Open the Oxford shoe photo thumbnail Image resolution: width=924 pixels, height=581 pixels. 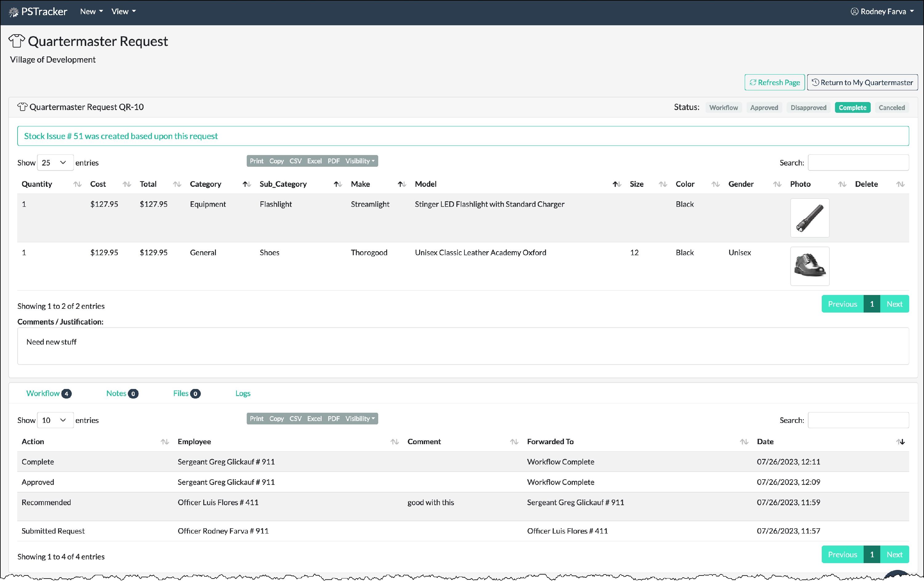tap(810, 266)
